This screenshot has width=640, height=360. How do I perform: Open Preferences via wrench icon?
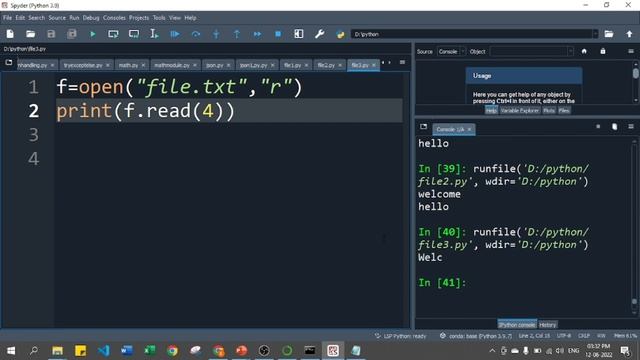[320, 34]
